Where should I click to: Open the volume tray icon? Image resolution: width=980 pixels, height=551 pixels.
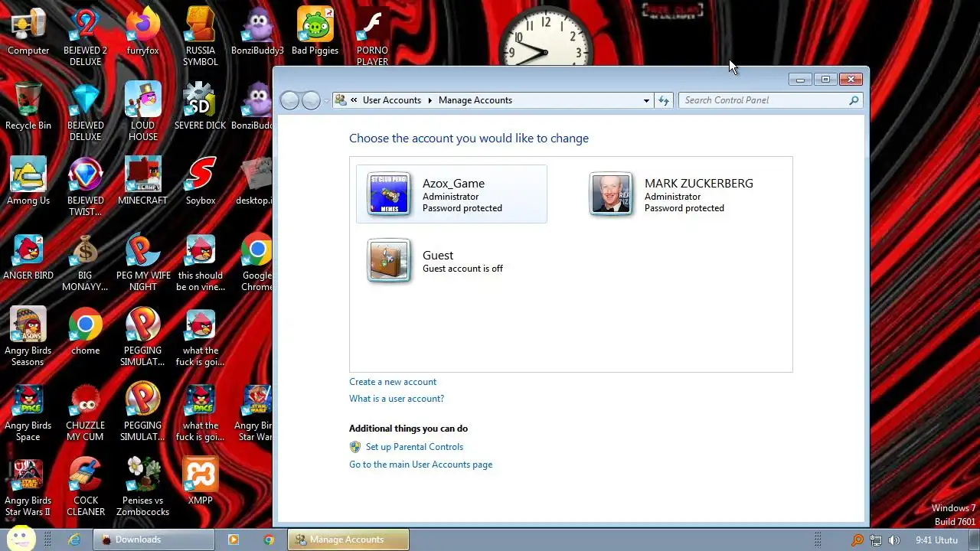click(x=893, y=540)
